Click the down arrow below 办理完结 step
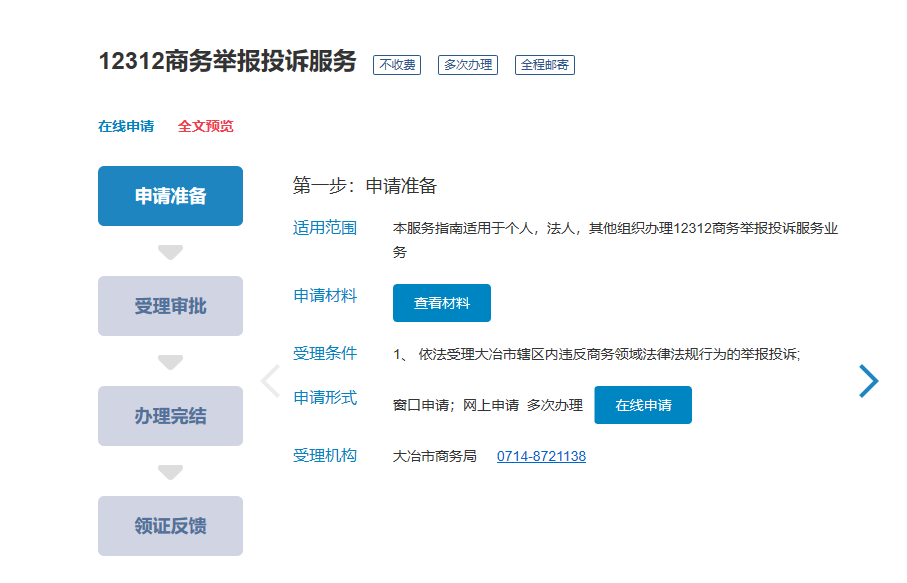 click(170, 472)
